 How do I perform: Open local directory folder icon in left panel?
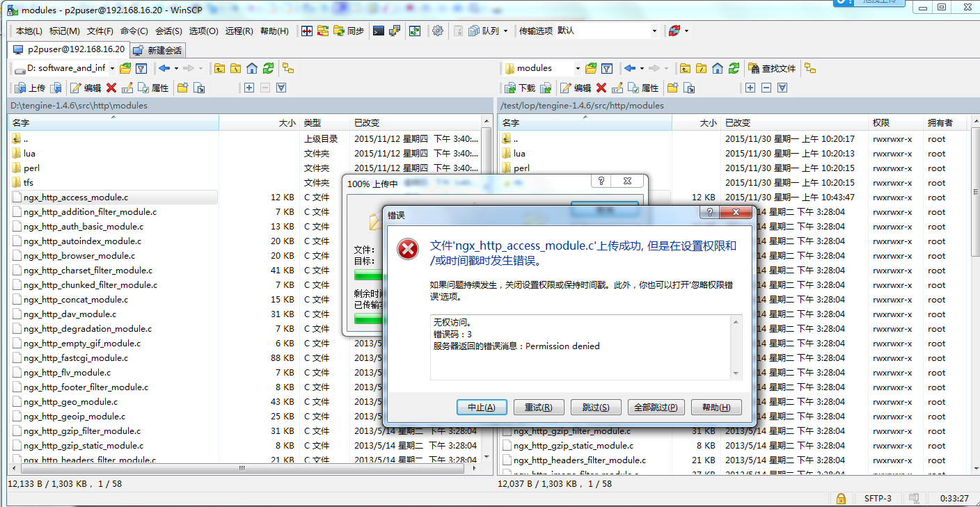click(x=125, y=68)
